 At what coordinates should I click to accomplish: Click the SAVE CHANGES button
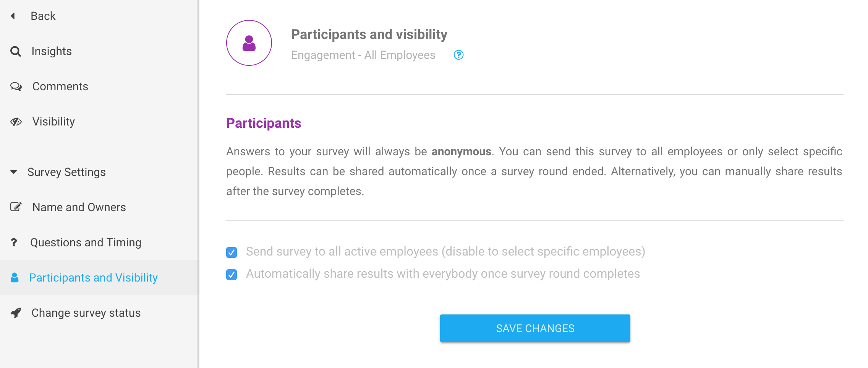(535, 328)
